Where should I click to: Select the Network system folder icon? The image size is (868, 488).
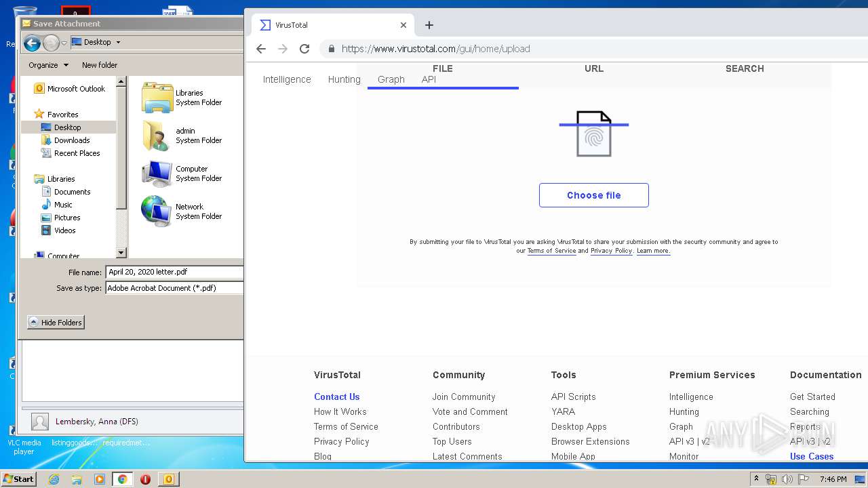pyautogui.click(x=157, y=211)
